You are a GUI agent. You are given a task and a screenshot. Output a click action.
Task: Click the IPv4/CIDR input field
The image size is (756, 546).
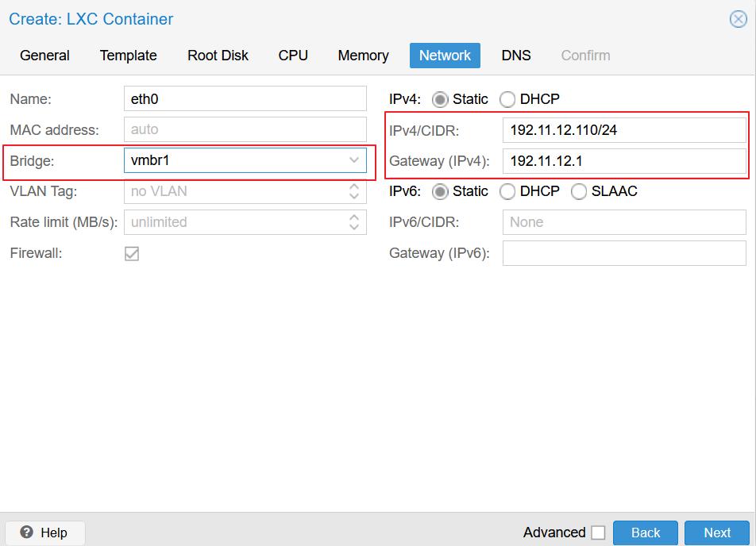click(x=623, y=130)
